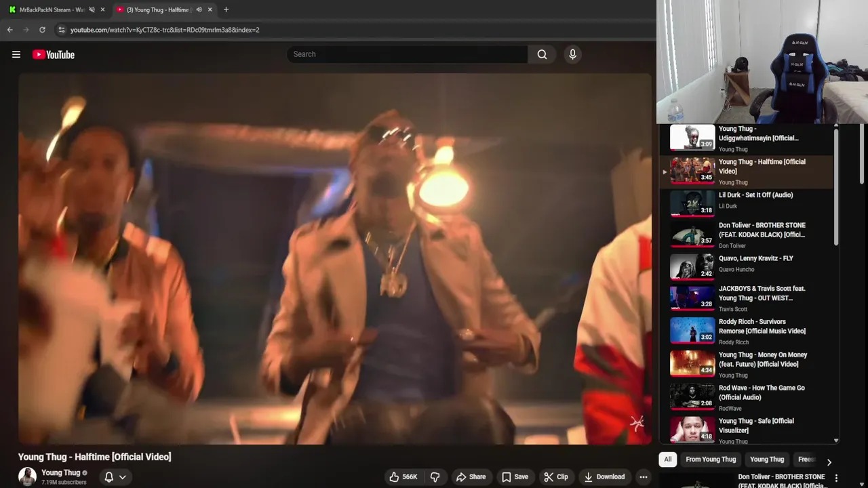This screenshot has width=868, height=488.
Task: Go to YouTube home via logo
Action: coord(53,54)
